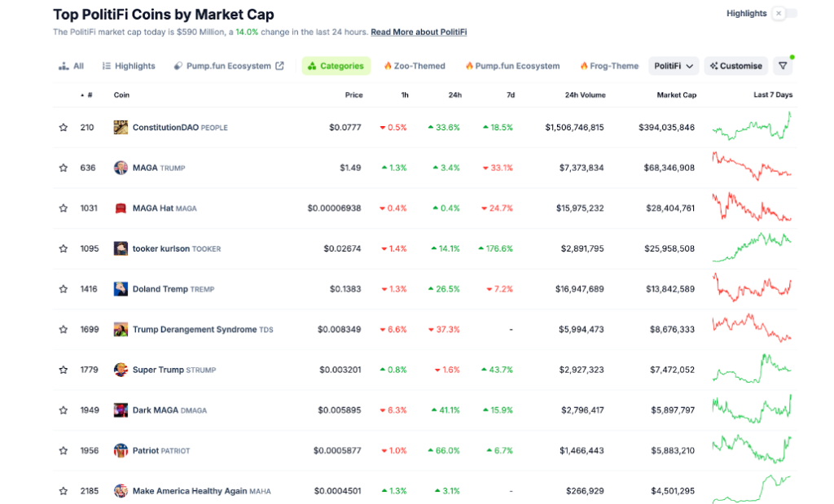The image size is (834, 504).
Task: Click tooker kurlson coin logo
Action: pyautogui.click(x=121, y=249)
